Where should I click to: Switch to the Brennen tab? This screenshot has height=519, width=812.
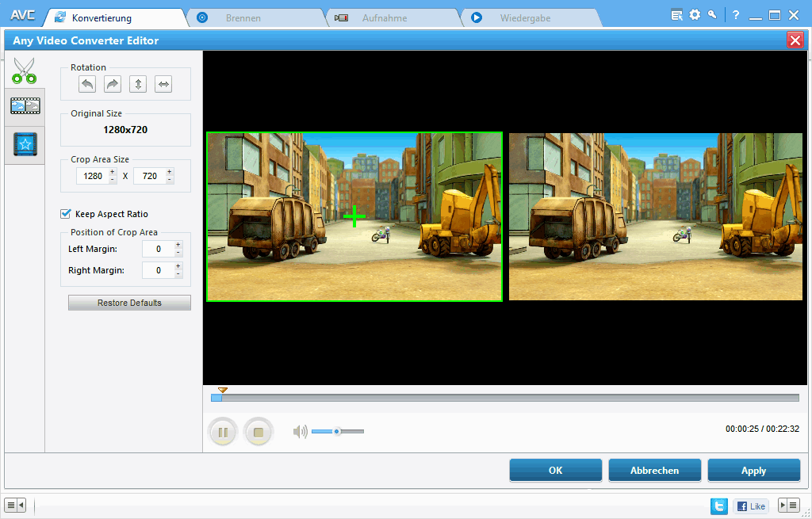tap(256, 17)
